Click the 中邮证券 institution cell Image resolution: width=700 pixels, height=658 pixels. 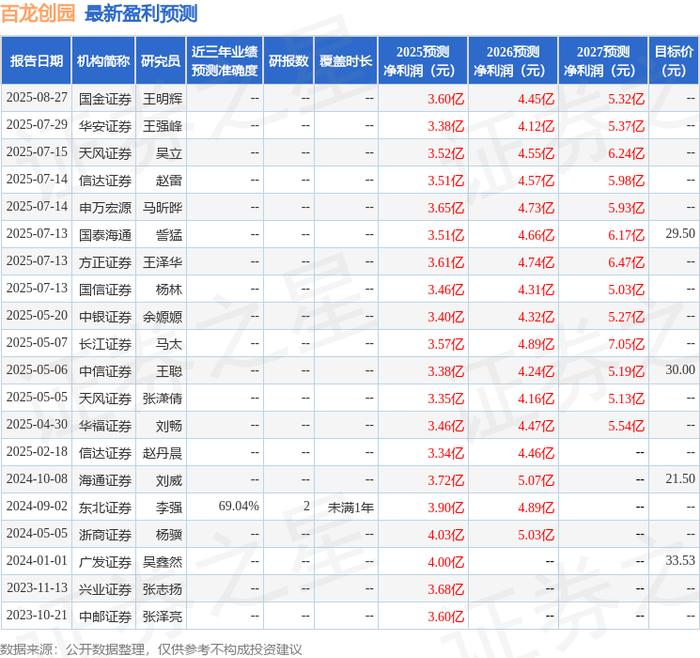pyautogui.click(x=105, y=616)
